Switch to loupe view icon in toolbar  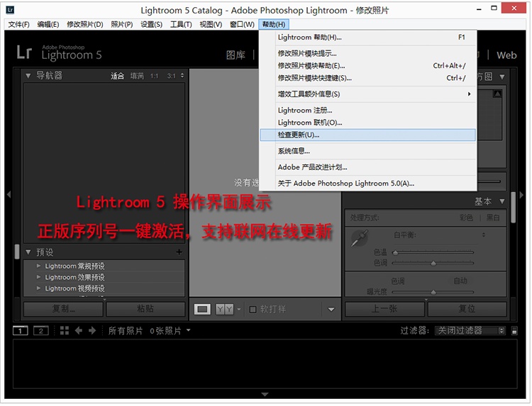[x=202, y=309]
